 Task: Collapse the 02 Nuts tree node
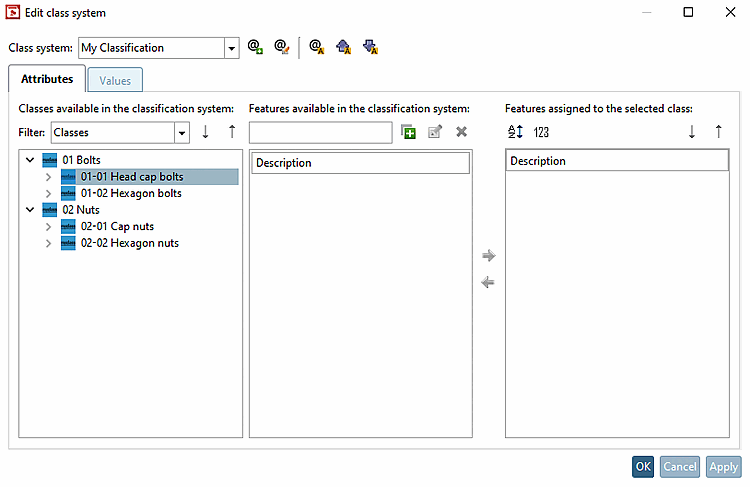(30, 210)
